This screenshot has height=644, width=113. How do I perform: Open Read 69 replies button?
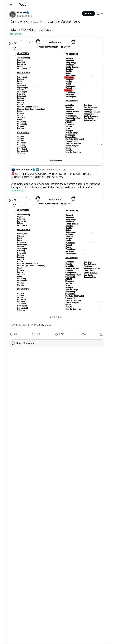56,343
